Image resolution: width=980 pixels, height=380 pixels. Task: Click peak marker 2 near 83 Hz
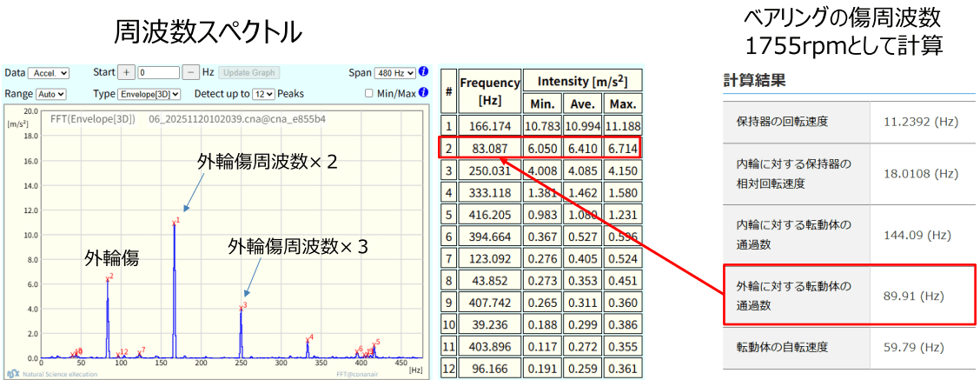[x=109, y=277]
